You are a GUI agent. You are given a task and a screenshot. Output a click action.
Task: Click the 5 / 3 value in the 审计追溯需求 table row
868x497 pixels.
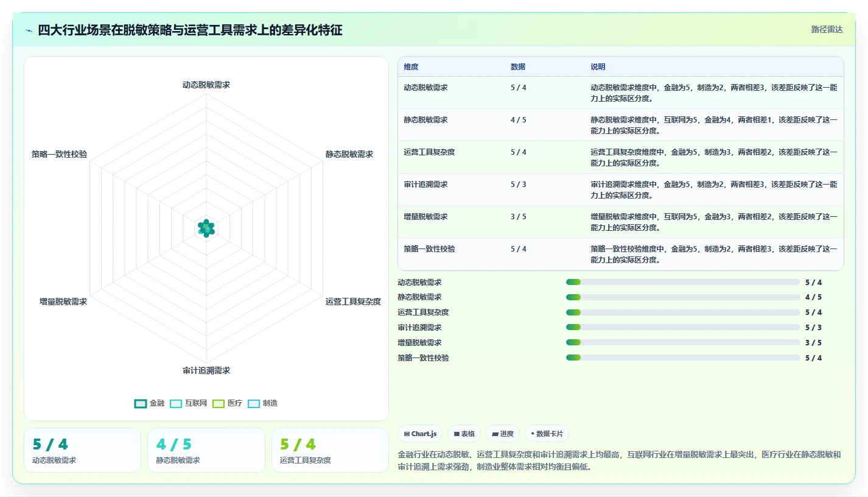coord(519,185)
